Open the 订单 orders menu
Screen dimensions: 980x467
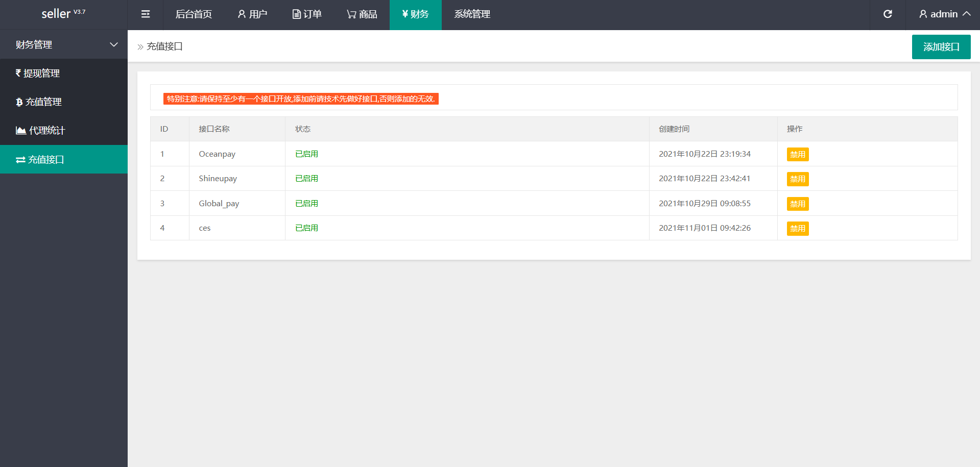[307, 14]
